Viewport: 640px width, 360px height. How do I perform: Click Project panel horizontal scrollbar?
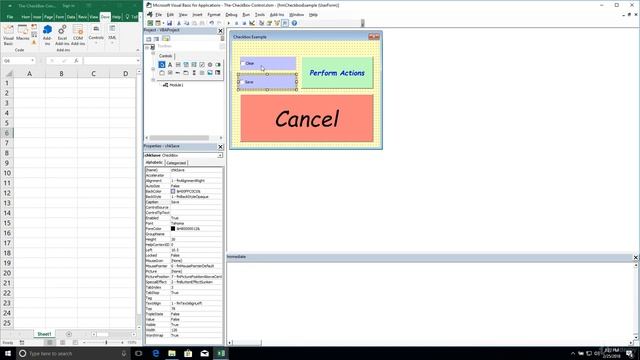(180, 138)
